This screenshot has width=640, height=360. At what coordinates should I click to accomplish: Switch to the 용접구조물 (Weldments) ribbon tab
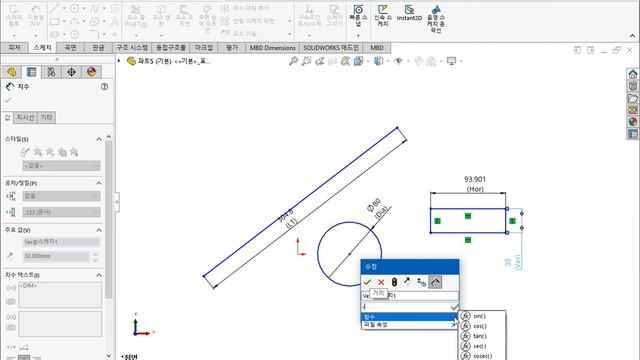coord(171,48)
